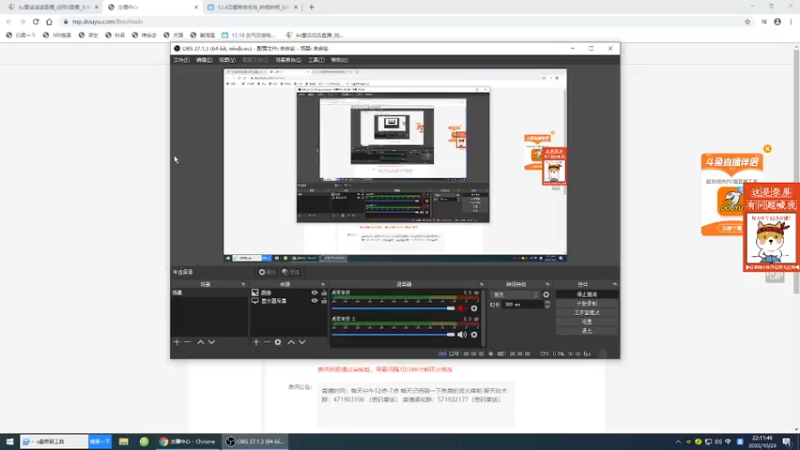Toggle lock on the Display Capture source
The width and height of the screenshot is (800, 450).
[323, 301]
